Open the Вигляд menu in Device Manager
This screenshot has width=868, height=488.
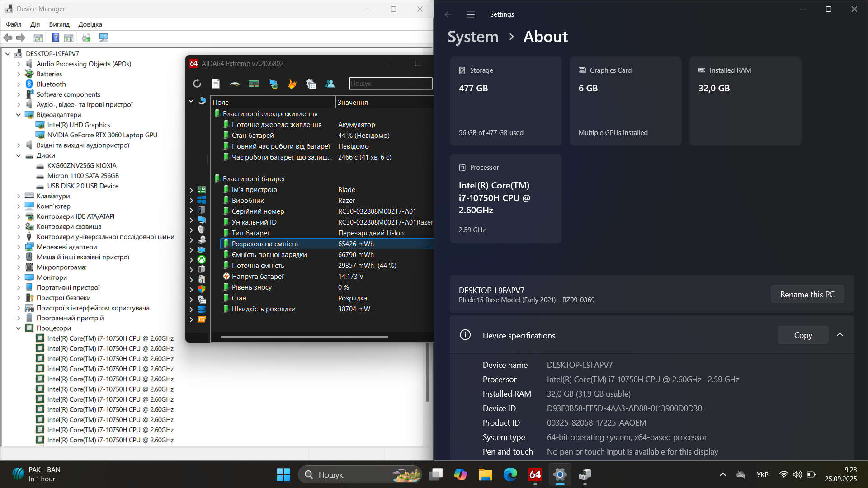pos(59,24)
